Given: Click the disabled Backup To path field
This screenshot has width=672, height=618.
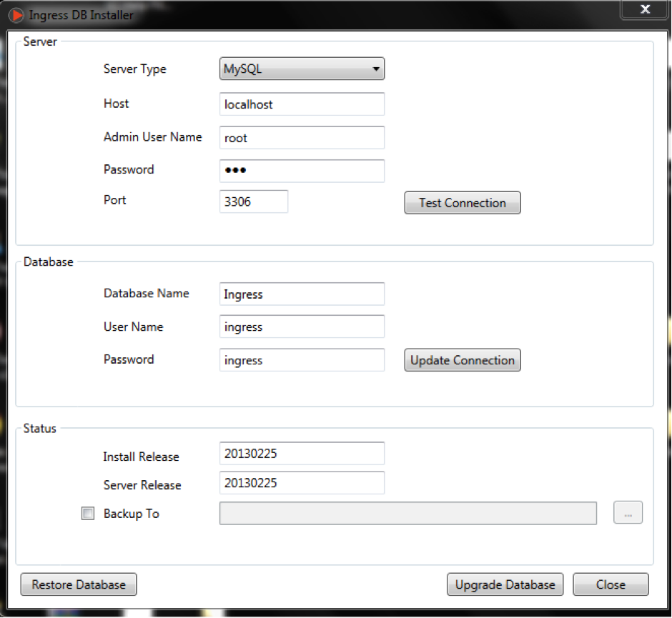Looking at the screenshot, I should pos(407,512).
